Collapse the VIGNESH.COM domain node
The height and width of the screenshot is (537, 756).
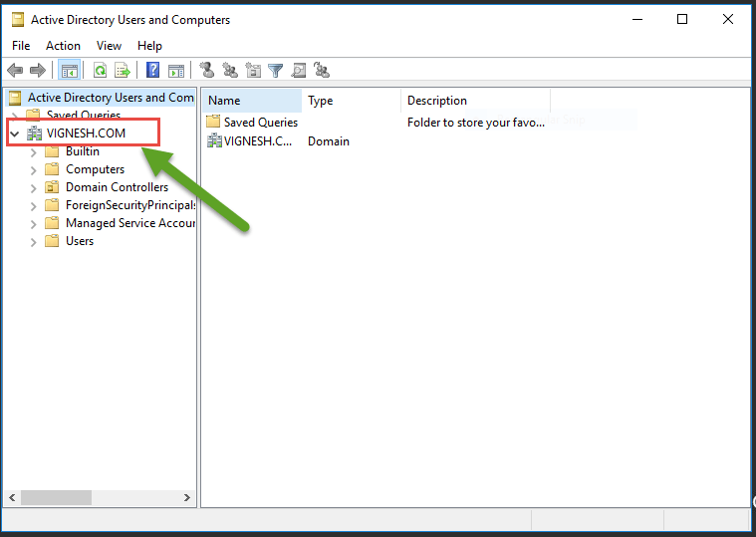[15, 134]
